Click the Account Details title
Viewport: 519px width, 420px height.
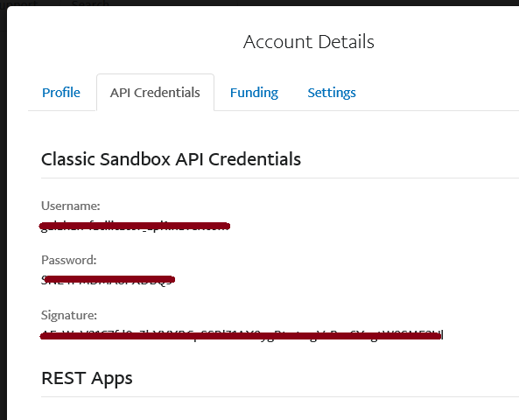coord(308,42)
